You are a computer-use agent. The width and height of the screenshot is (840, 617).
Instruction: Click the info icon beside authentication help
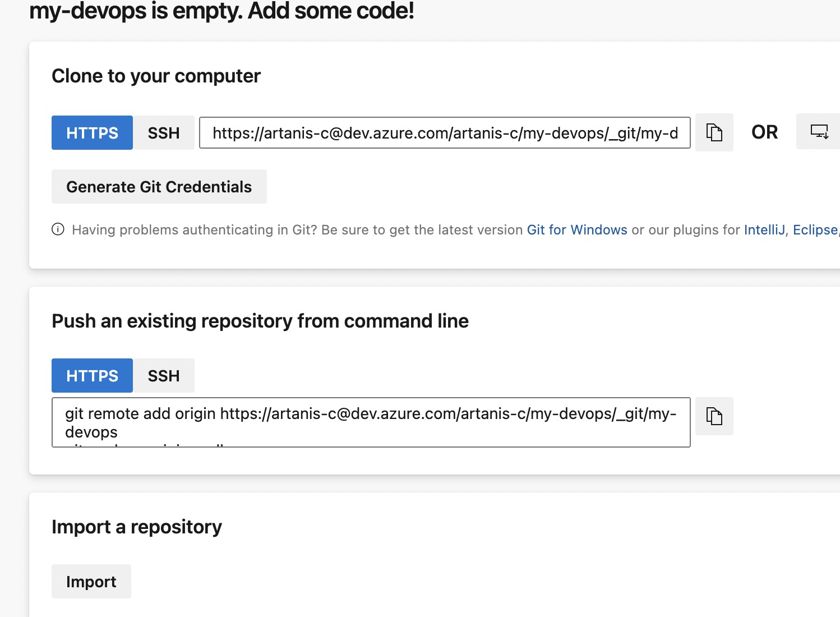(58, 229)
